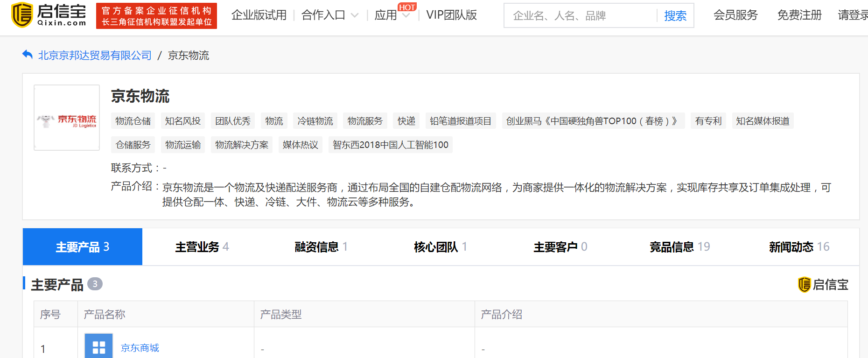The image size is (868, 358).
Task: Select the 快递 tag
Action: pos(406,121)
